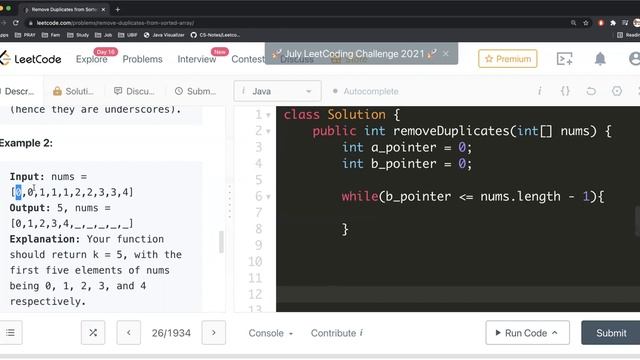Reset code to default with the revert icon
Viewport: 640px width, 360px height.
(591, 91)
